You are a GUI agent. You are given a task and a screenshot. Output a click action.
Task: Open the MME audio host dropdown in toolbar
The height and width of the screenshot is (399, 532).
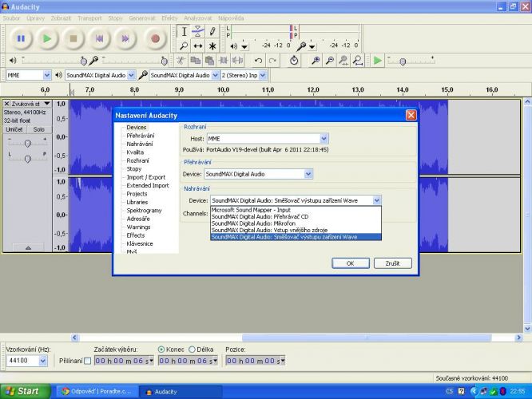click(x=47, y=75)
